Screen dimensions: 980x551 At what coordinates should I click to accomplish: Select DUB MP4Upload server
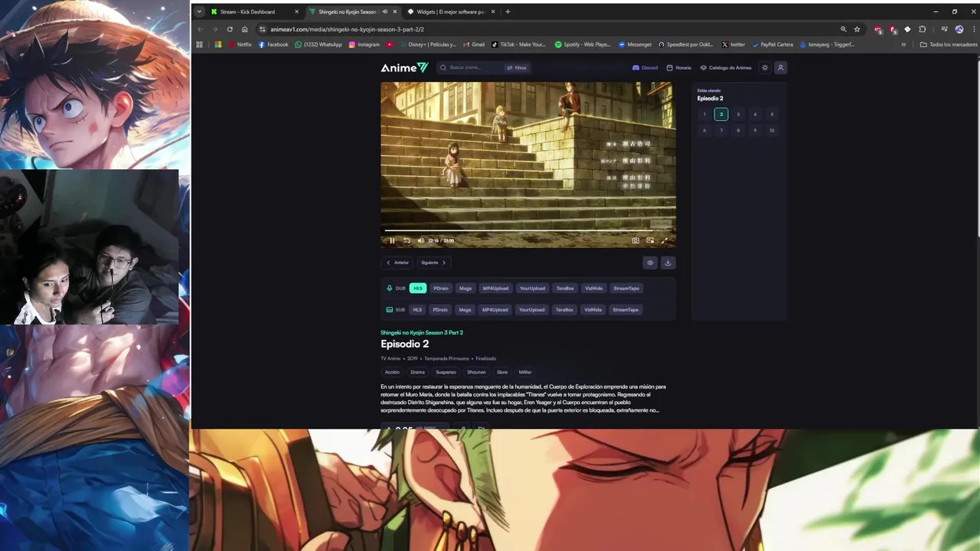pos(495,289)
